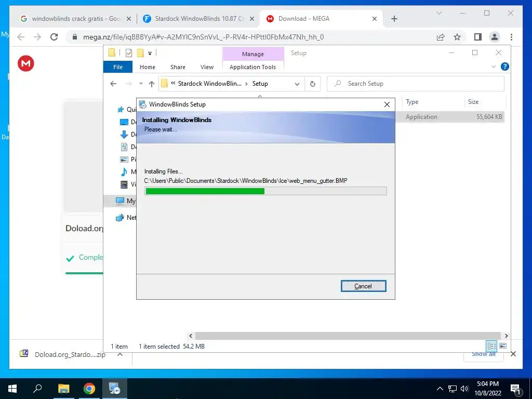The height and width of the screenshot is (399, 532).
Task: Open Chrome profile avatar menu
Action: point(495,37)
